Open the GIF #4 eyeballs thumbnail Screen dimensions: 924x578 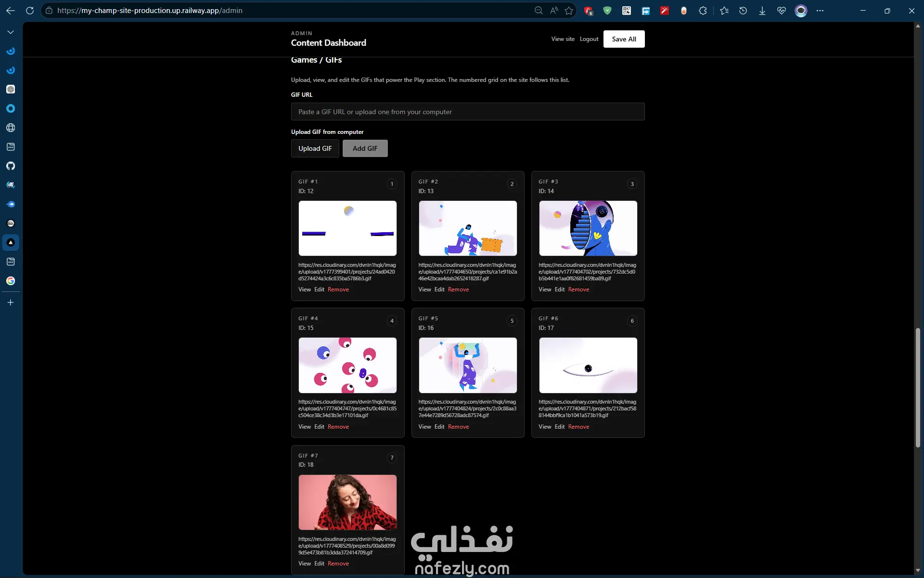coord(347,365)
